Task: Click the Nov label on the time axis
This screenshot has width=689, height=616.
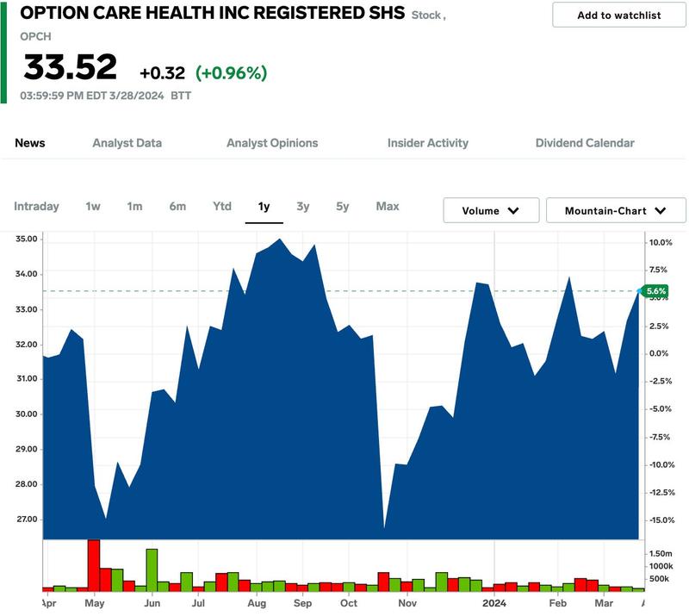Action: click(407, 603)
